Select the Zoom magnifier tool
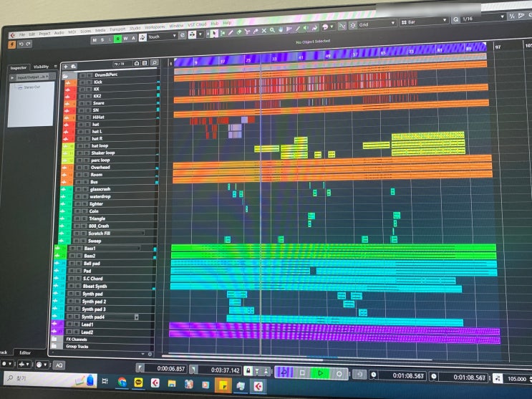Viewport: 532px width, 399px height. [272, 31]
